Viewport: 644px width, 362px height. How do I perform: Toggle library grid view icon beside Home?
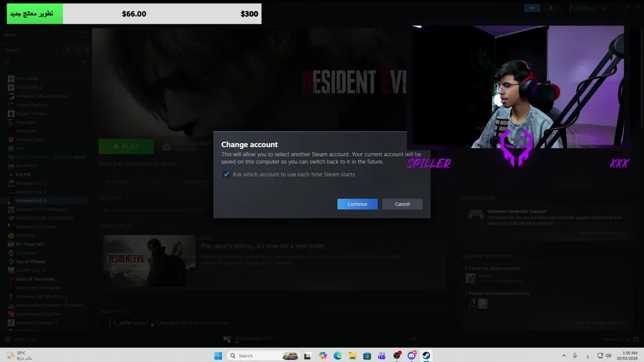click(84, 35)
